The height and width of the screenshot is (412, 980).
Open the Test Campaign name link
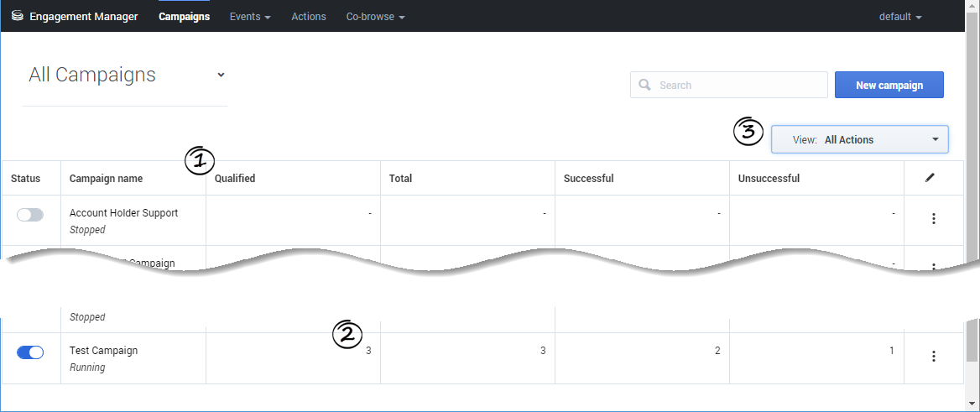(x=103, y=351)
